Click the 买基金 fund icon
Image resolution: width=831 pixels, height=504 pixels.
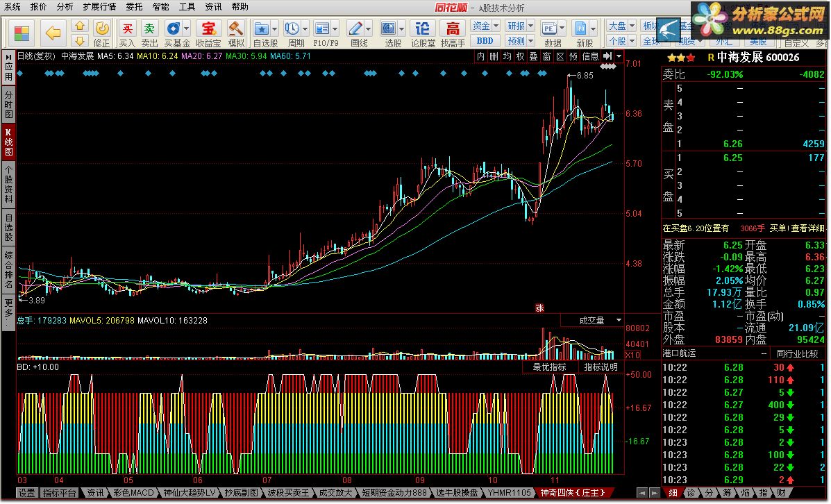pyautogui.click(x=173, y=28)
